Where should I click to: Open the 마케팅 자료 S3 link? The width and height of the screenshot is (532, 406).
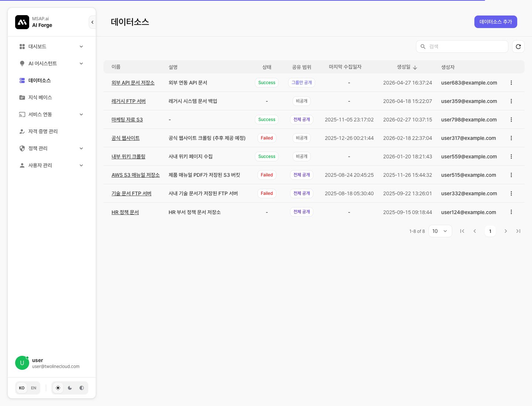pos(127,120)
